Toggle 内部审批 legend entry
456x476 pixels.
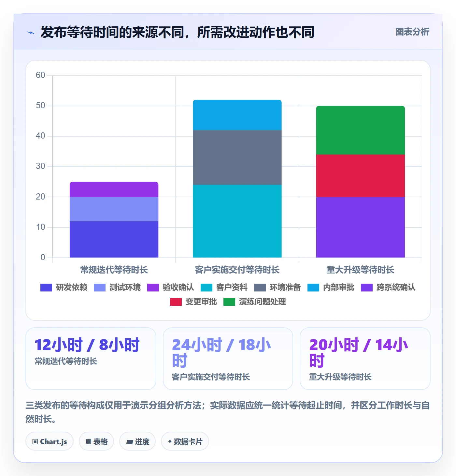tap(331, 288)
